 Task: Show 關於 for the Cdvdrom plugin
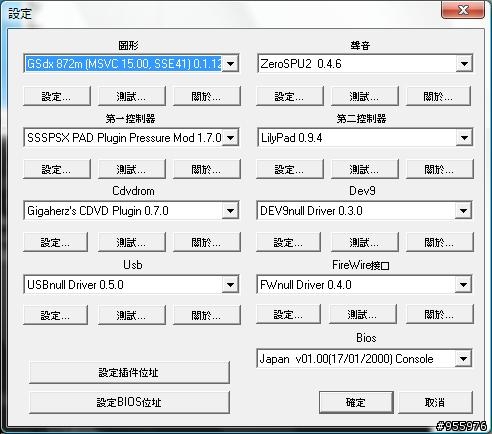(x=207, y=242)
